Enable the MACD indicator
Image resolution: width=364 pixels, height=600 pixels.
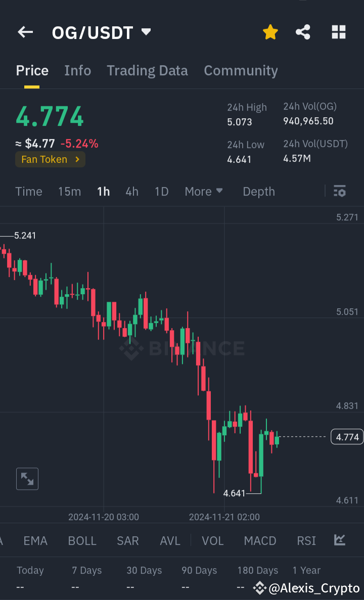click(x=260, y=540)
